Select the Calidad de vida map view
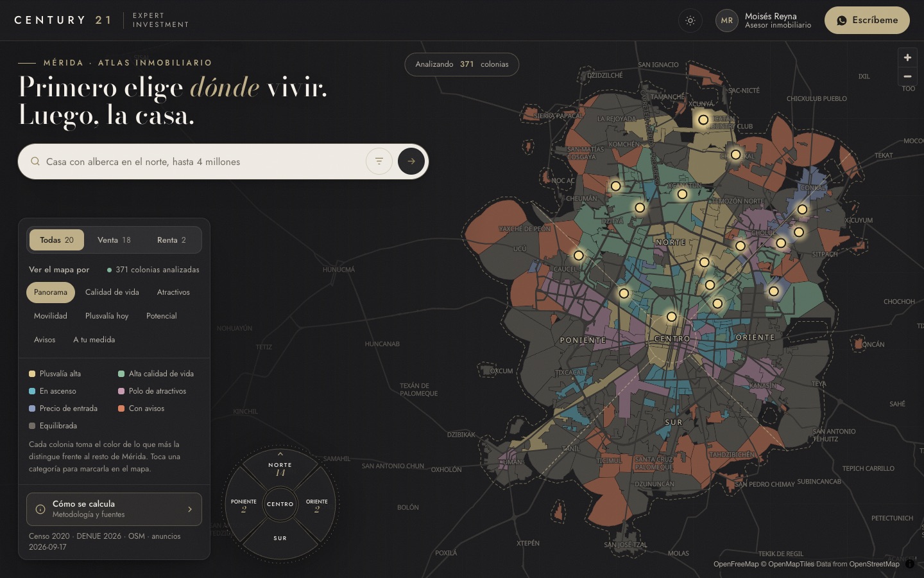 point(112,292)
